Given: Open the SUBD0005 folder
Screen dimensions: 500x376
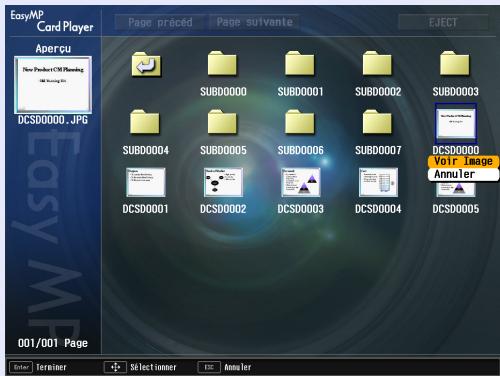Looking at the screenshot, I should click(x=222, y=122).
